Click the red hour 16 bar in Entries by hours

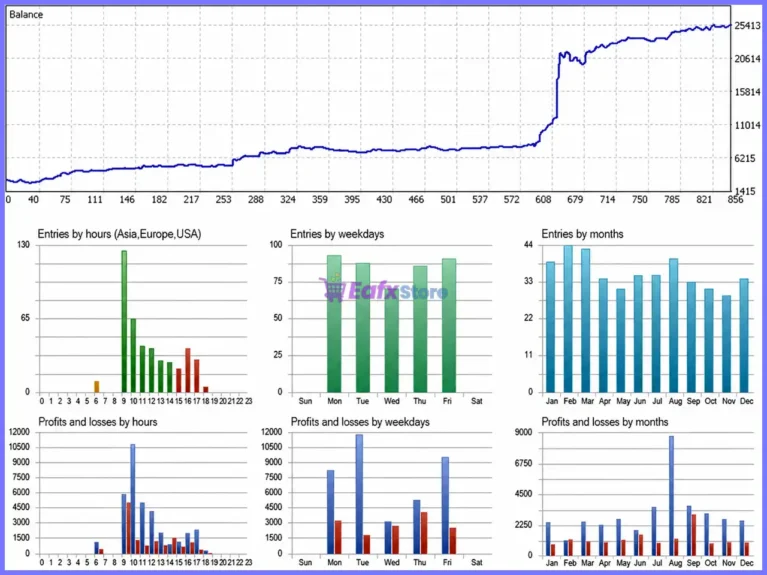click(x=187, y=370)
